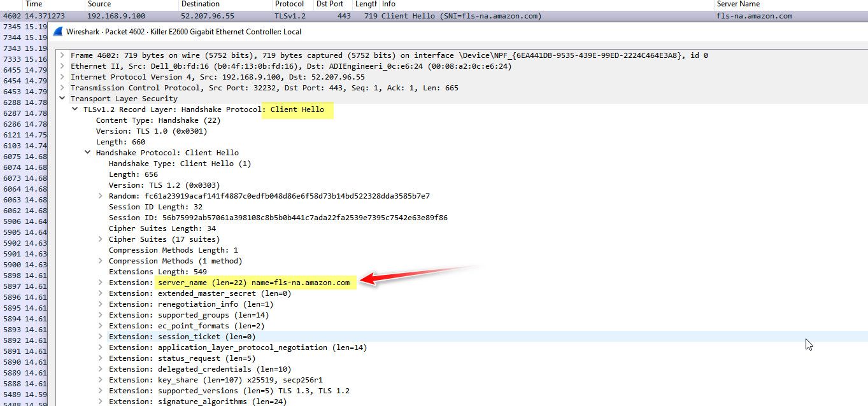This screenshot has height=406, width=868.
Task: Expand the supported_versions extension
Action: (x=100, y=391)
